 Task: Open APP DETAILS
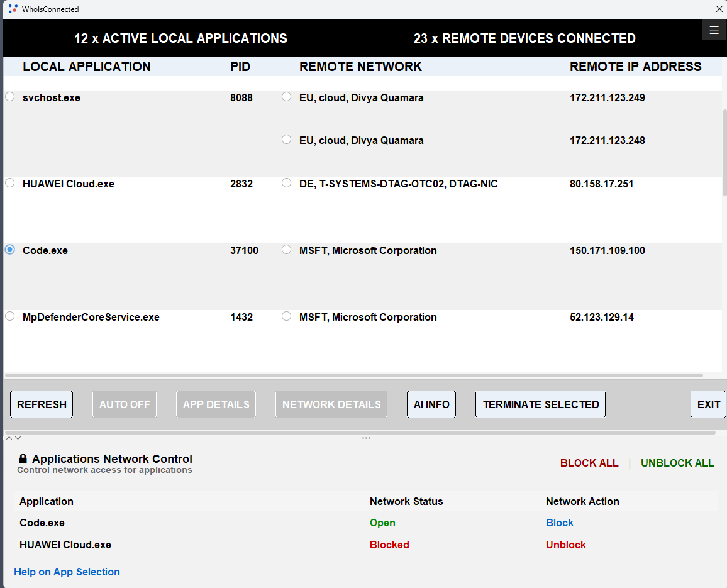216,404
